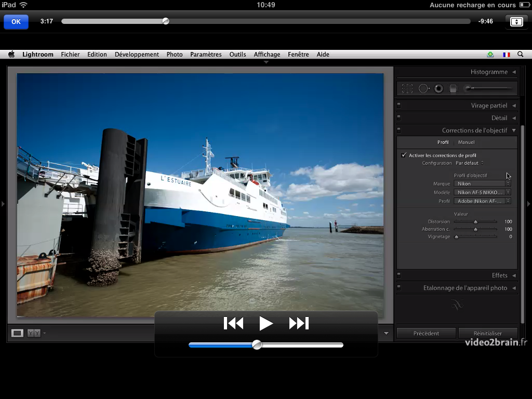Viewport: 532px width, 399px height.
Task: Open the Développement menu
Action: [x=137, y=54]
